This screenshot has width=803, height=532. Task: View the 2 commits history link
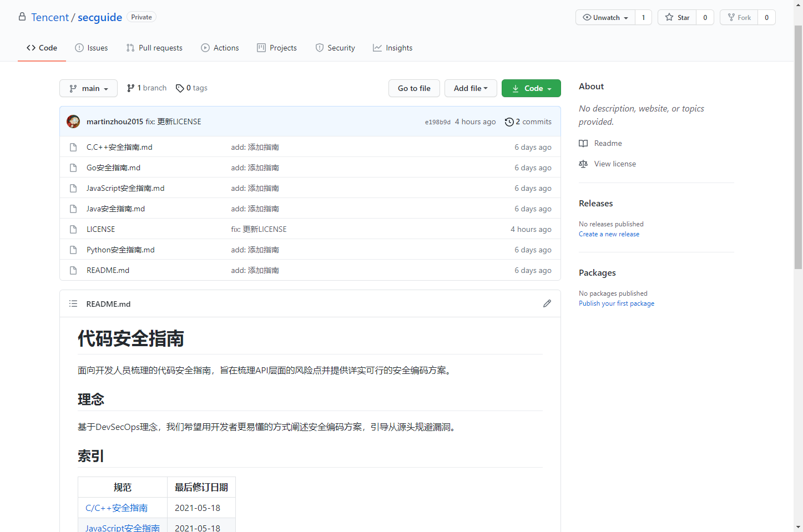click(528, 121)
